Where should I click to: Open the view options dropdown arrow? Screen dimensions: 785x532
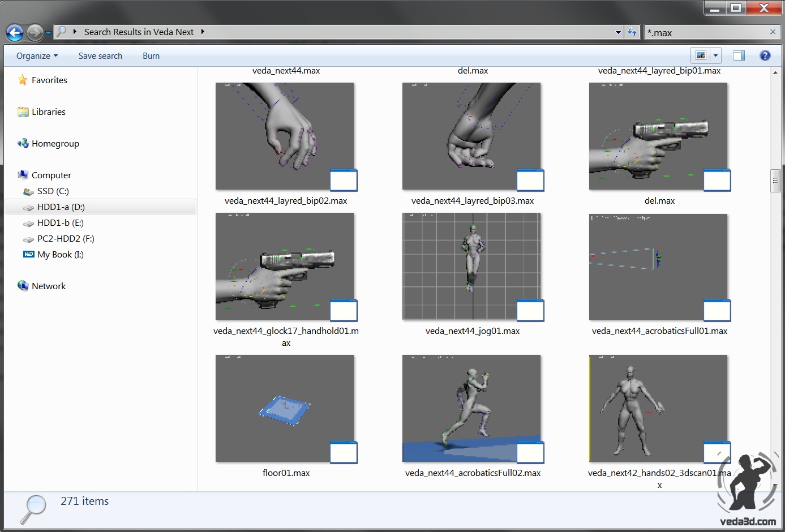(x=715, y=55)
